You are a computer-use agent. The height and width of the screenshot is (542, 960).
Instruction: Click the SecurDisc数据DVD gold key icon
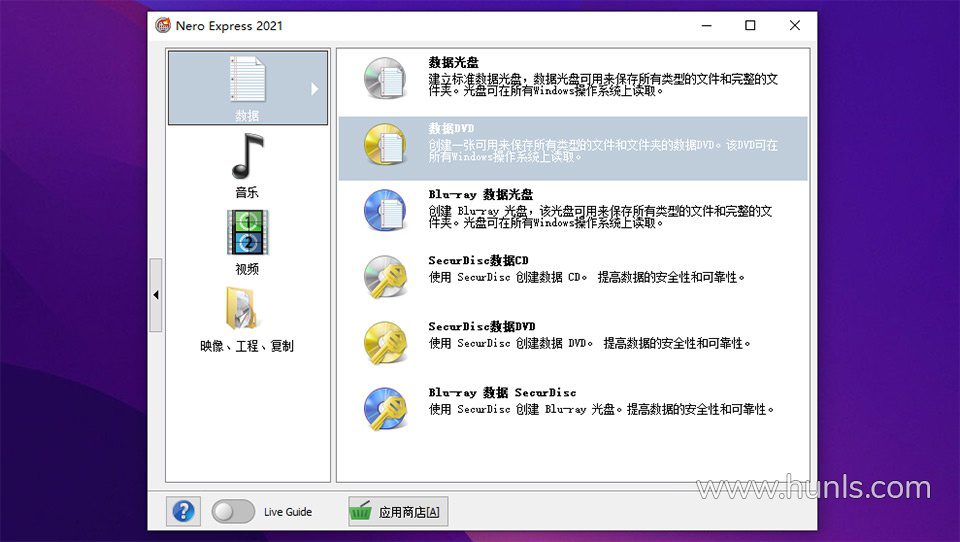pyautogui.click(x=384, y=343)
